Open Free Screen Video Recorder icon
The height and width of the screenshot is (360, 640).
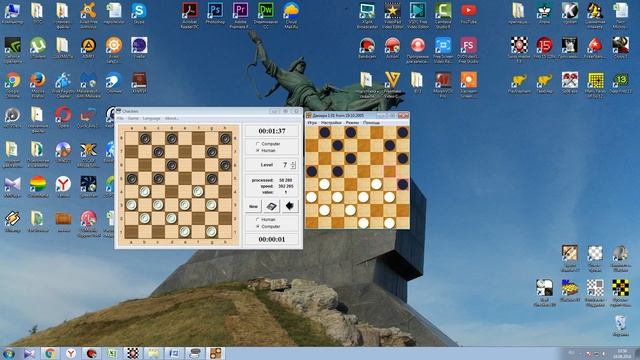(443, 50)
